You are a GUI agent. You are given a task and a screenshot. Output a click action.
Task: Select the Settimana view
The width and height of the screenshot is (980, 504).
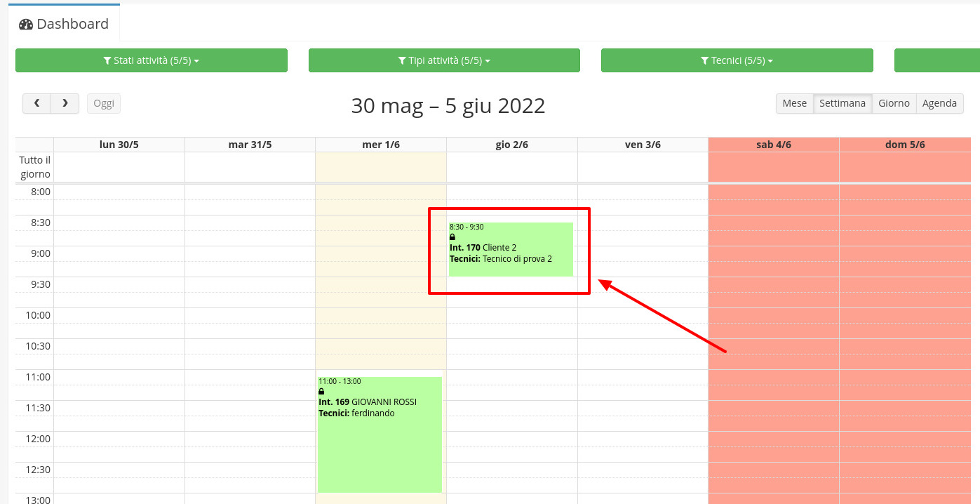pos(842,103)
